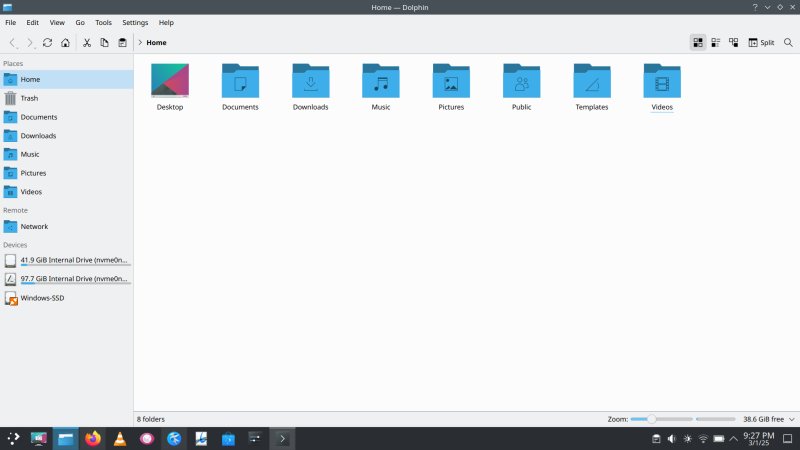Open the brightness tray icon
The height and width of the screenshot is (450, 800).
(x=688, y=439)
